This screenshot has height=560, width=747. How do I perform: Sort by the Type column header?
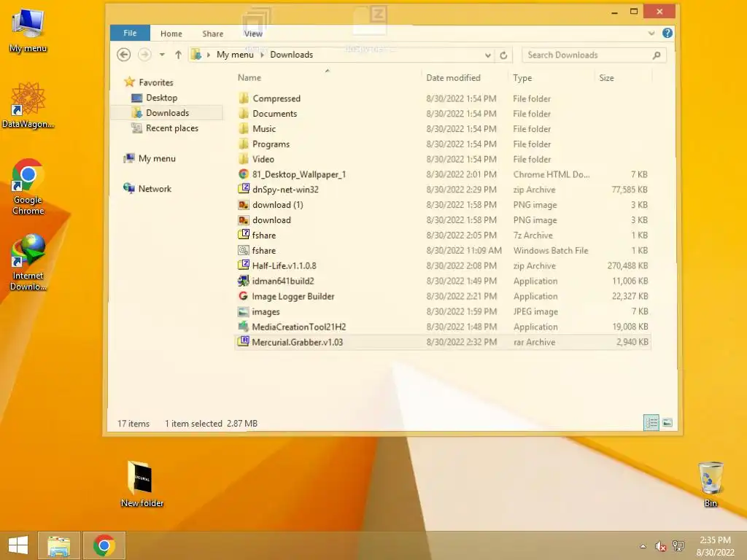click(x=551, y=77)
